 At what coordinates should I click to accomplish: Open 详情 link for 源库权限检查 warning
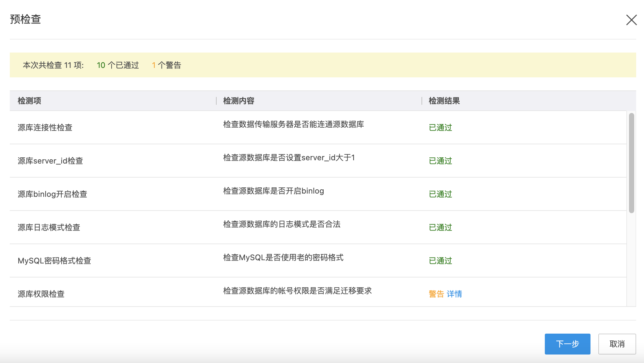click(x=454, y=294)
